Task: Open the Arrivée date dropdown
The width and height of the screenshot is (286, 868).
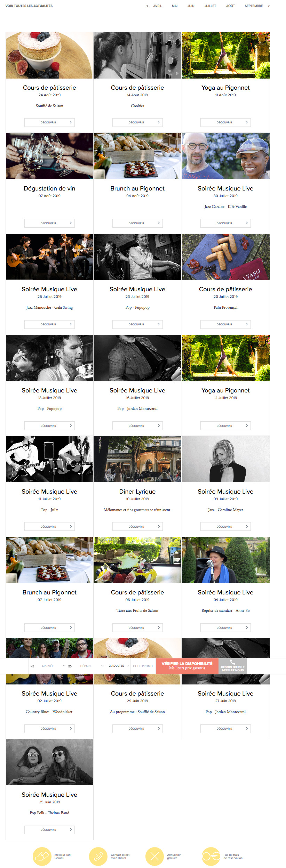Action: pos(48,666)
